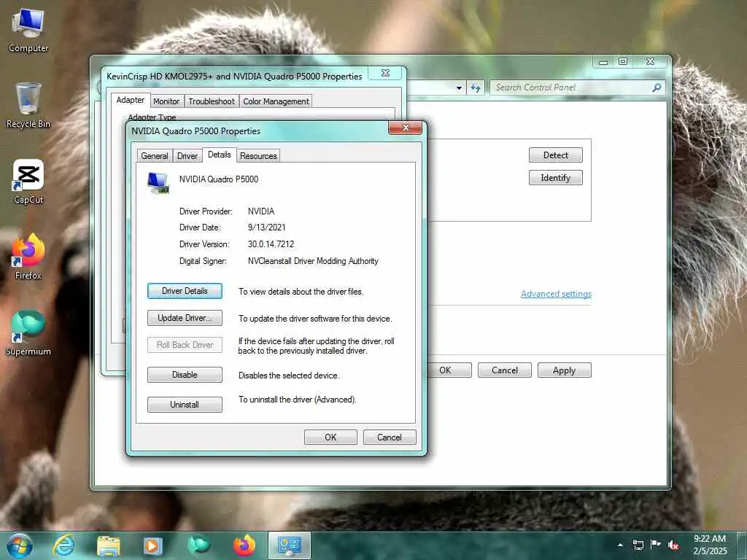Click the Identify button
Screen dimensions: 747x560
coord(555,178)
